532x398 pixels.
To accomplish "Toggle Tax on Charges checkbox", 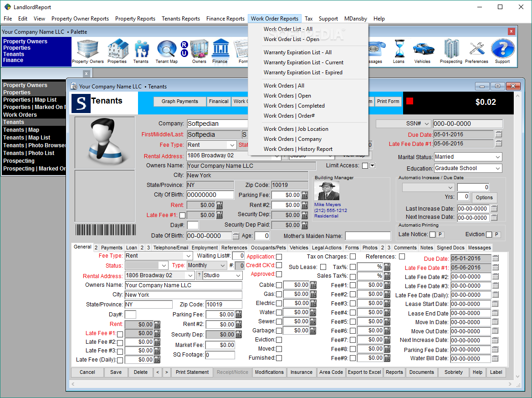I will tap(353, 256).
